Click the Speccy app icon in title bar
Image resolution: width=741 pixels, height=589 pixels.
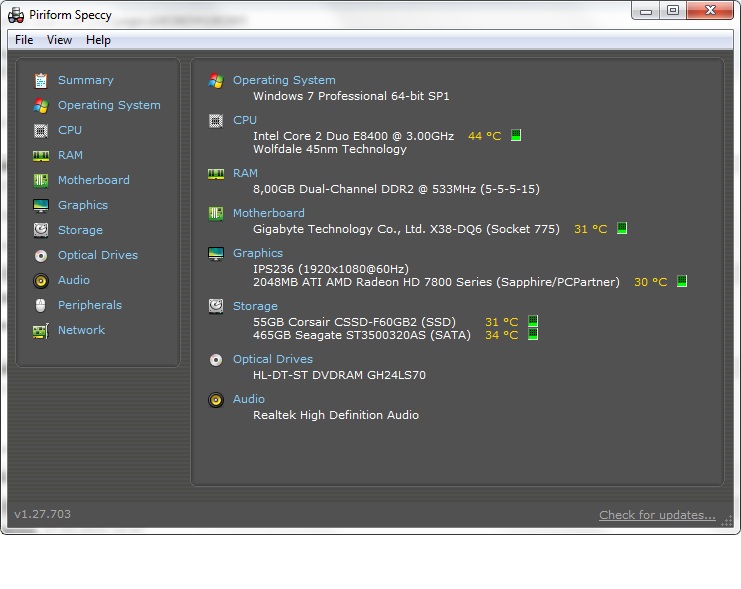pyautogui.click(x=16, y=15)
